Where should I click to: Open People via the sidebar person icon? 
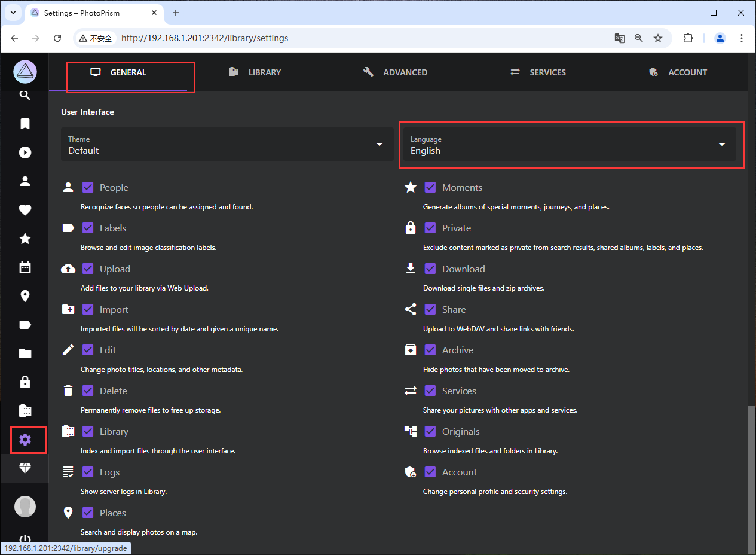pos(25,181)
